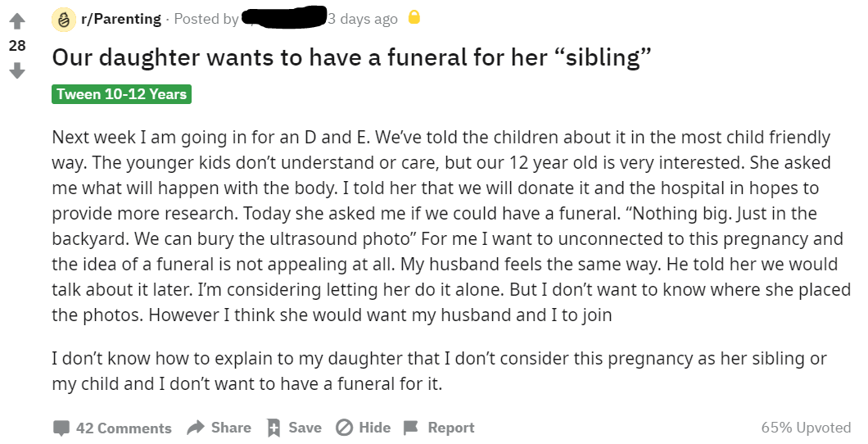Filter by Tween 10-12 Years flair

point(122,94)
